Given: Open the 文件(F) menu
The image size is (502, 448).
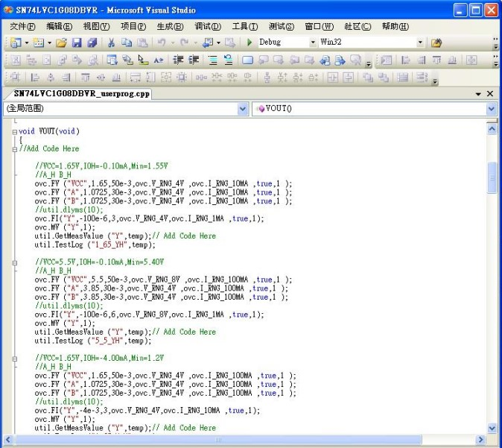Looking at the screenshot, I should tap(22, 26).
